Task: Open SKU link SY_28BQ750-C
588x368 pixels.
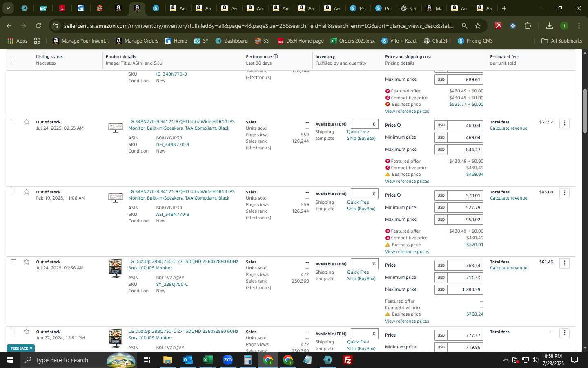Action: [x=172, y=284]
